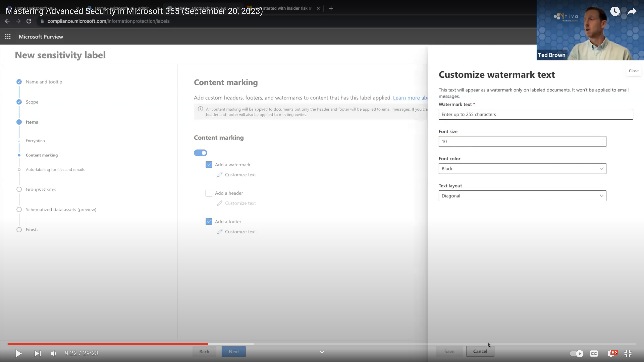
Task: Play the video
Action: [x=18, y=353]
